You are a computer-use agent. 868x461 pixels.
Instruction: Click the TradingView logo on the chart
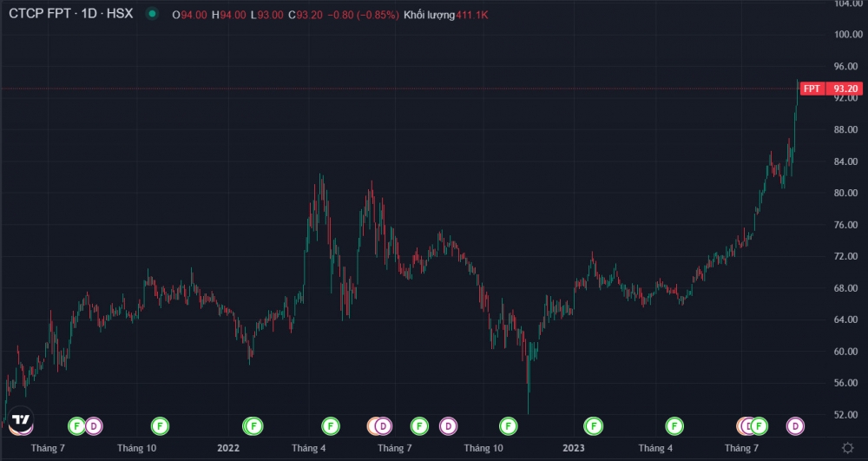tap(21, 422)
